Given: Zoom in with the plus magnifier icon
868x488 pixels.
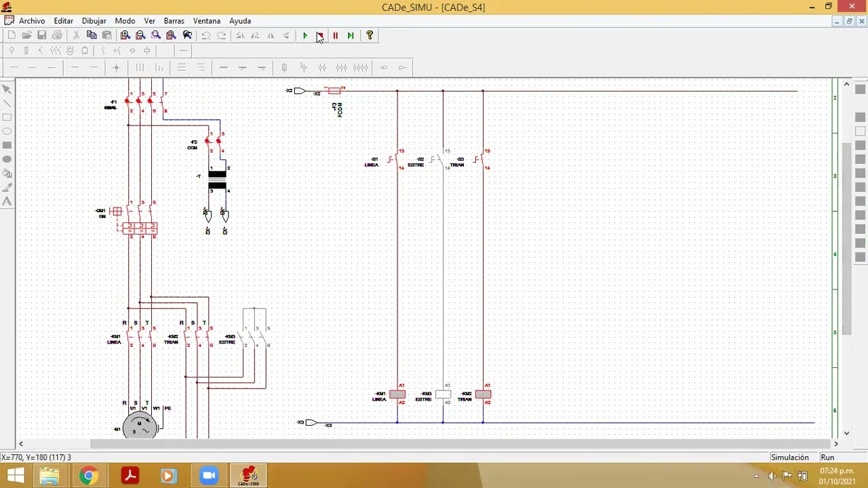Looking at the screenshot, I should (x=125, y=35).
